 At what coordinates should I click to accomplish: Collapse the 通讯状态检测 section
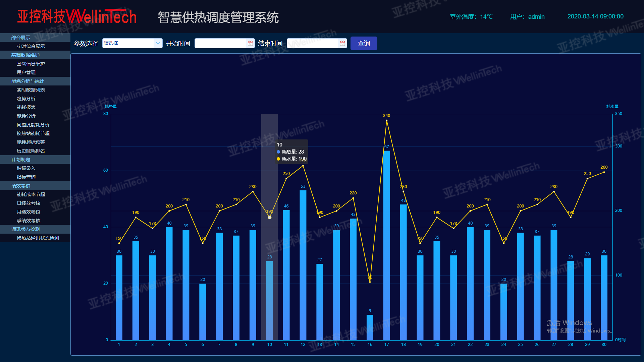35,229
